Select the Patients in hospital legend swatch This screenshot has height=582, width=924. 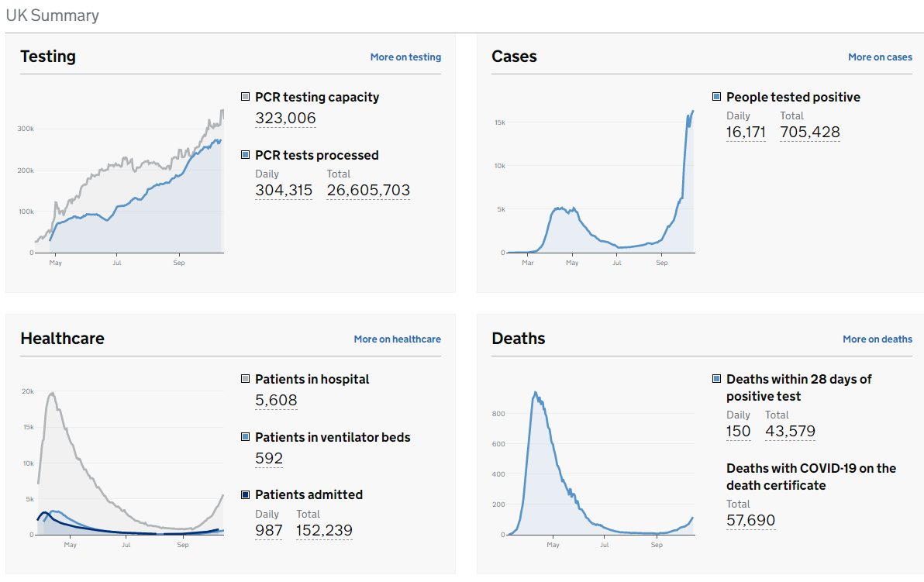click(246, 379)
